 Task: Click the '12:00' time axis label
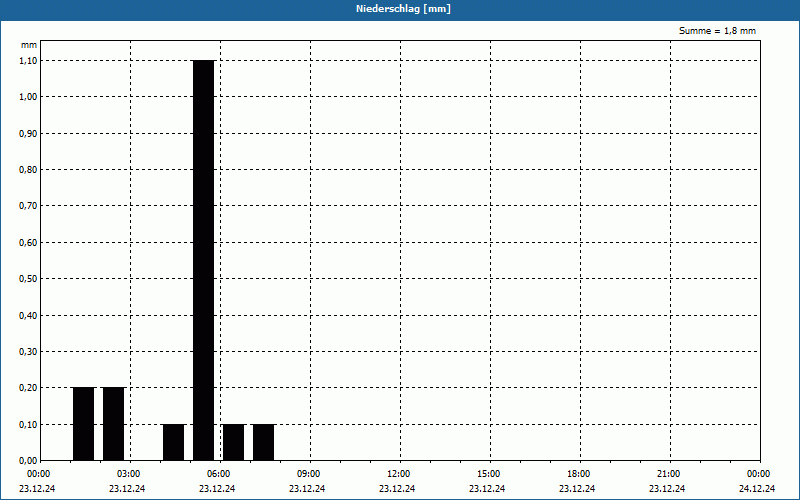(x=398, y=474)
